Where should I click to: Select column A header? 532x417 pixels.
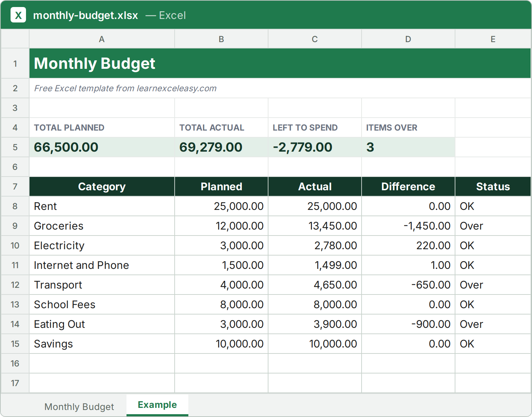[x=102, y=39]
